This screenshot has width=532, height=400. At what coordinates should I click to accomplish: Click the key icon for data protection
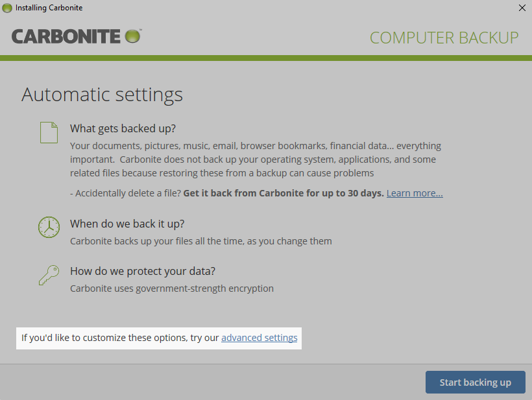pyautogui.click(x=49, y=274)
